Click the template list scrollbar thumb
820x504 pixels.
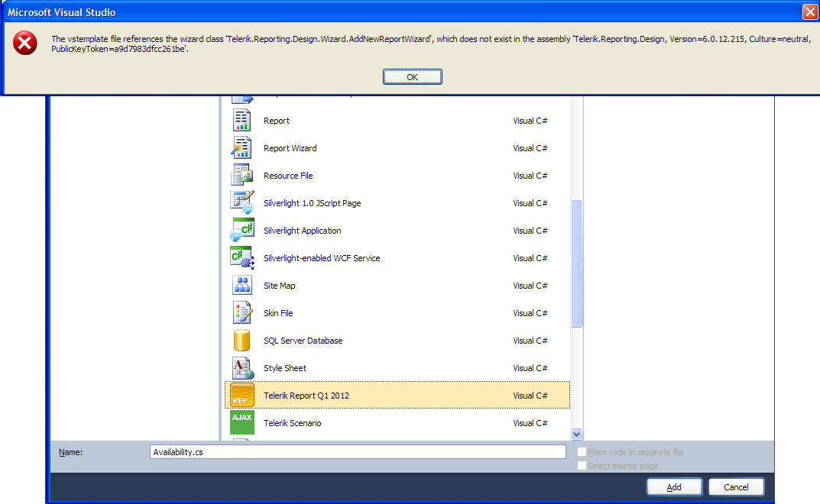(576, 263)
